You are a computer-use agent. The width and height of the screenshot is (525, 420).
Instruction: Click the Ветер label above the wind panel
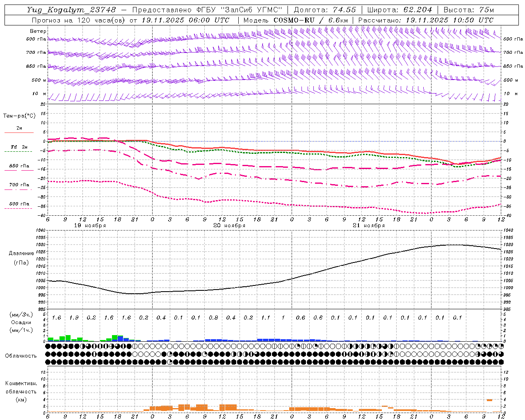(x=38, y=31)
